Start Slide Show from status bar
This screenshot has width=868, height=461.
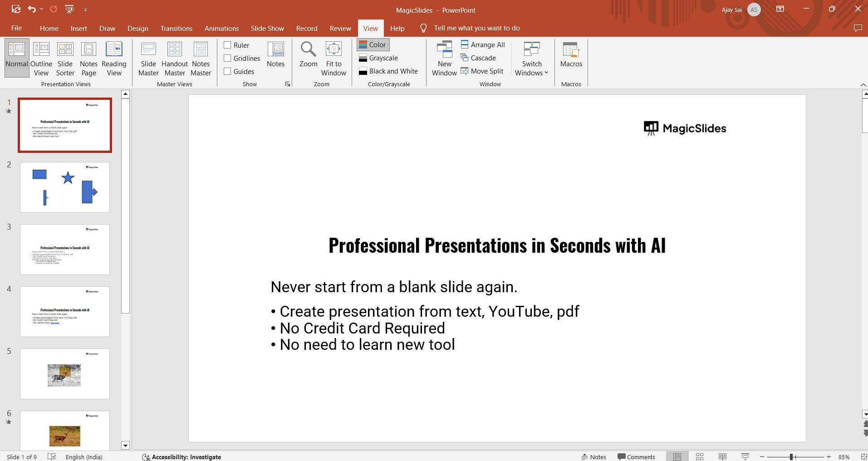(745, 456)
